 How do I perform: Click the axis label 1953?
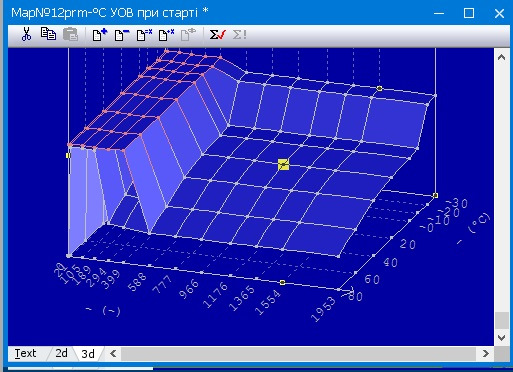pyautogui.click(x=323, y=308)
